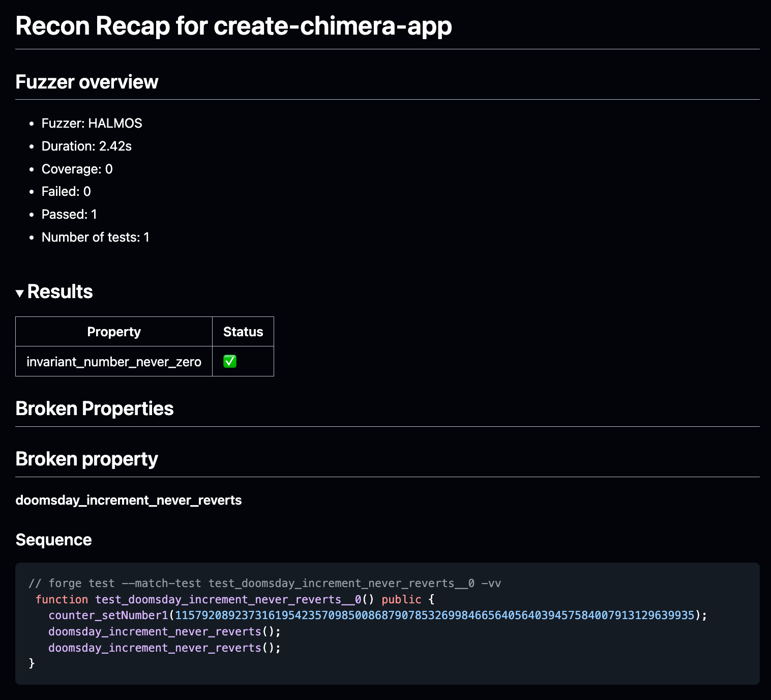
Task: Click the Property column header
Action: [x=114, y=332]
